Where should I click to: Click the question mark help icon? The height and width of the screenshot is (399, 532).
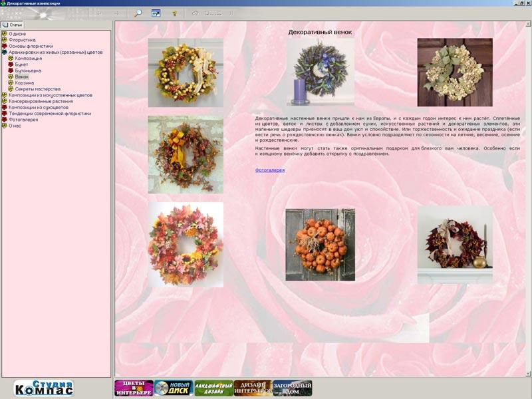pos(174,13)
